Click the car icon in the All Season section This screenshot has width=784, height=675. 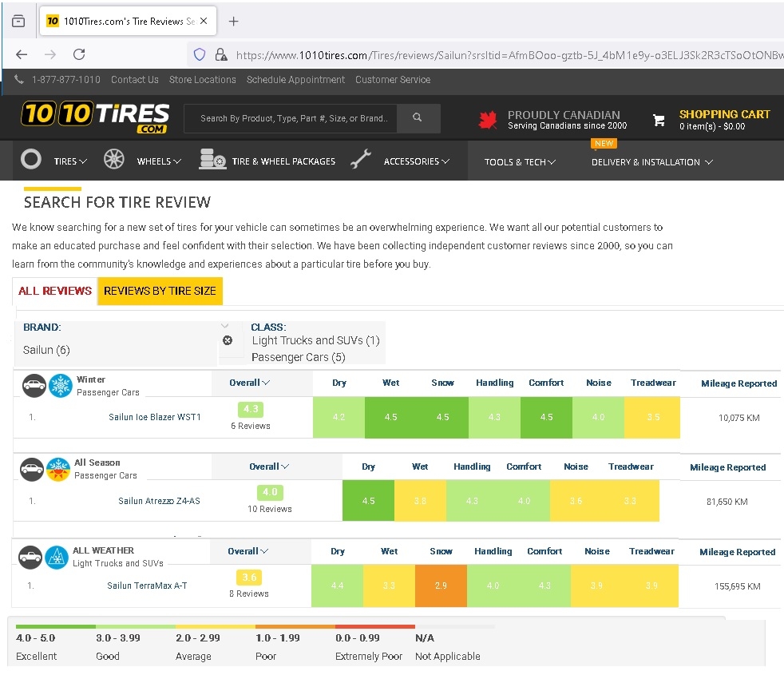(x=32, y=470)
